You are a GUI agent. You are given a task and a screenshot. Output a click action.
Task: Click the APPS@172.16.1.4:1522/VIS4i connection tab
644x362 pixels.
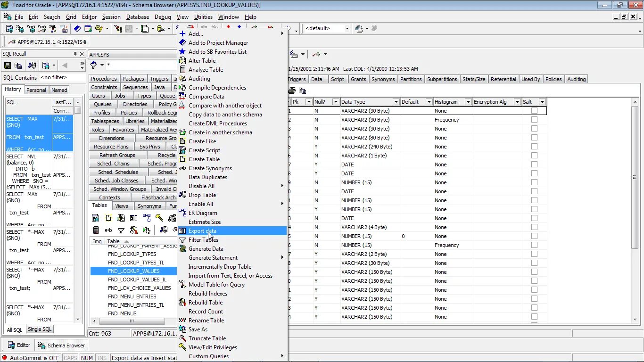[x=47, y=42]
